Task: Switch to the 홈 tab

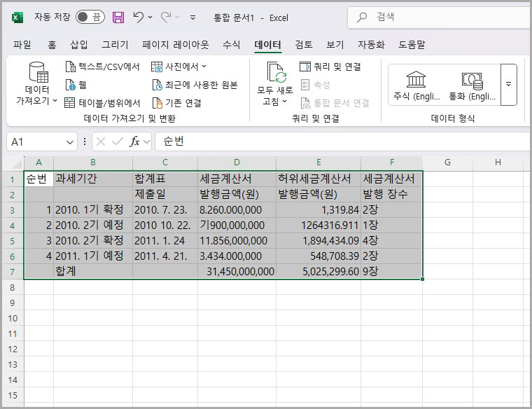Action: tap(52, 44)
